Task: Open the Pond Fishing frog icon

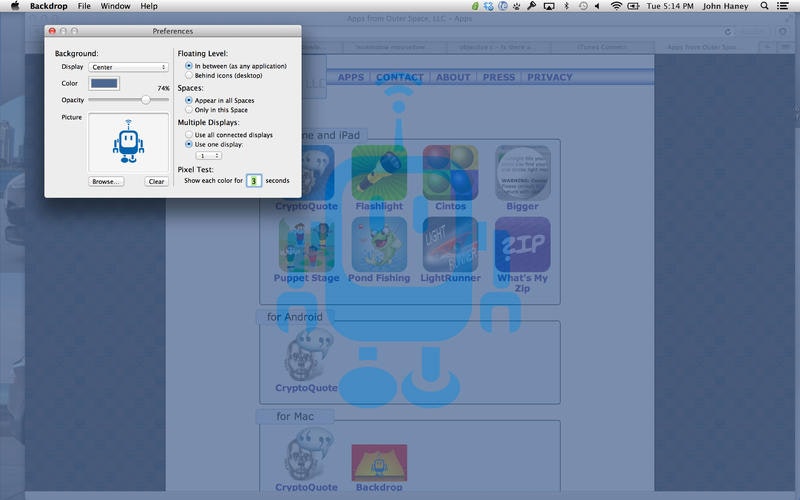Action: [x=379, y=244]
